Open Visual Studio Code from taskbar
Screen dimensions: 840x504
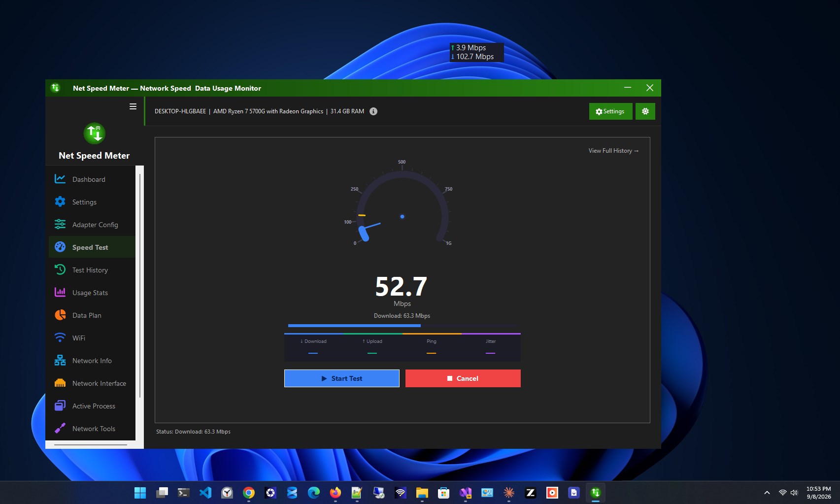click(x=205, y=493)
